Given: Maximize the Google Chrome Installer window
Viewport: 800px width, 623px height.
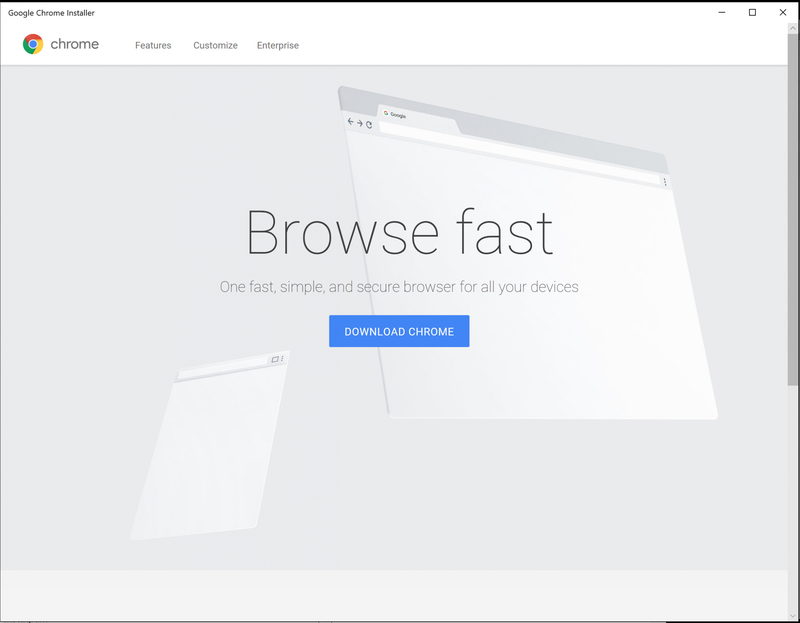Looking at the screenshot, I should pyautogui.click(x=753, y=12).
